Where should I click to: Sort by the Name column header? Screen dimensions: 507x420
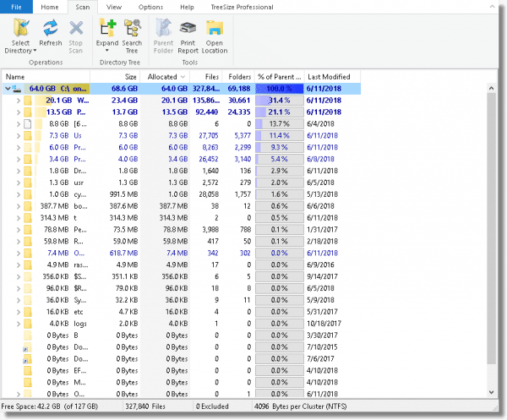[x=46, y=77]
